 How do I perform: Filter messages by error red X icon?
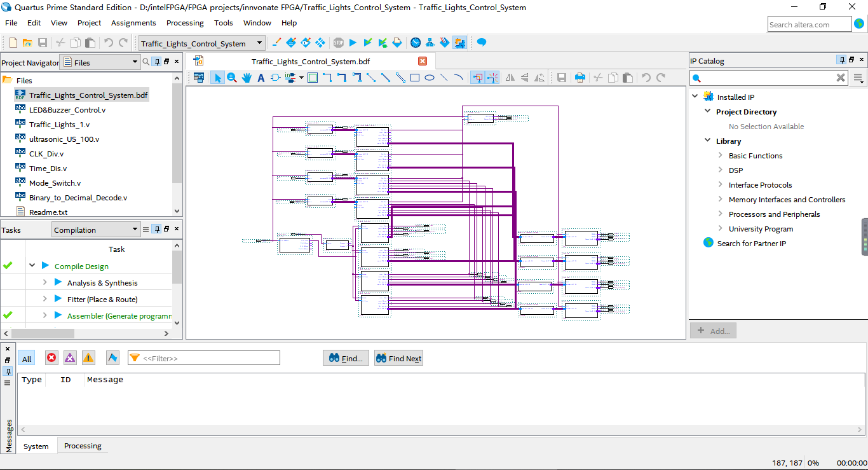[51, 358]
